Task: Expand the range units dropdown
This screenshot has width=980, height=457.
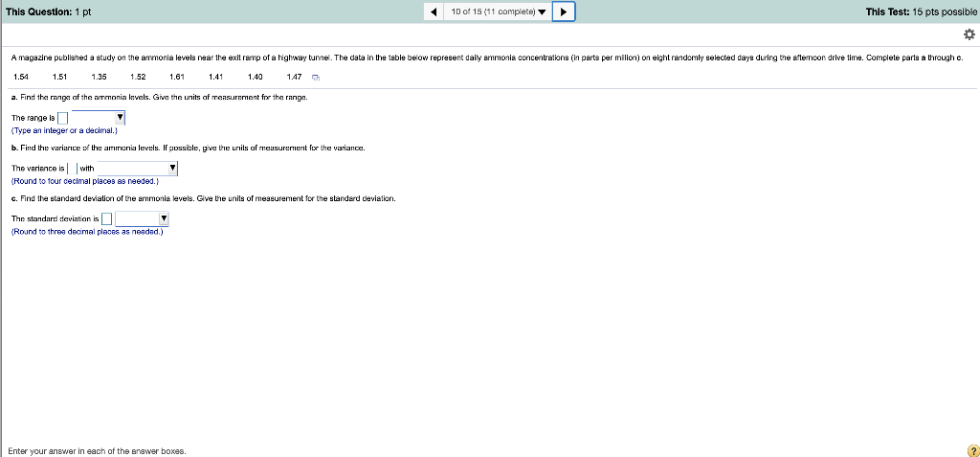Action: point(99,118)
